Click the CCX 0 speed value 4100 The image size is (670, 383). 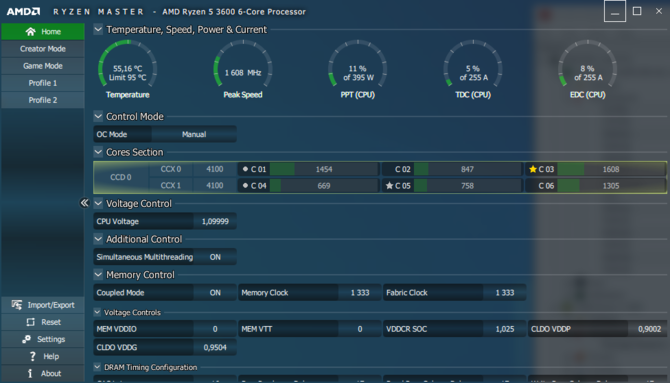point(215,169)
